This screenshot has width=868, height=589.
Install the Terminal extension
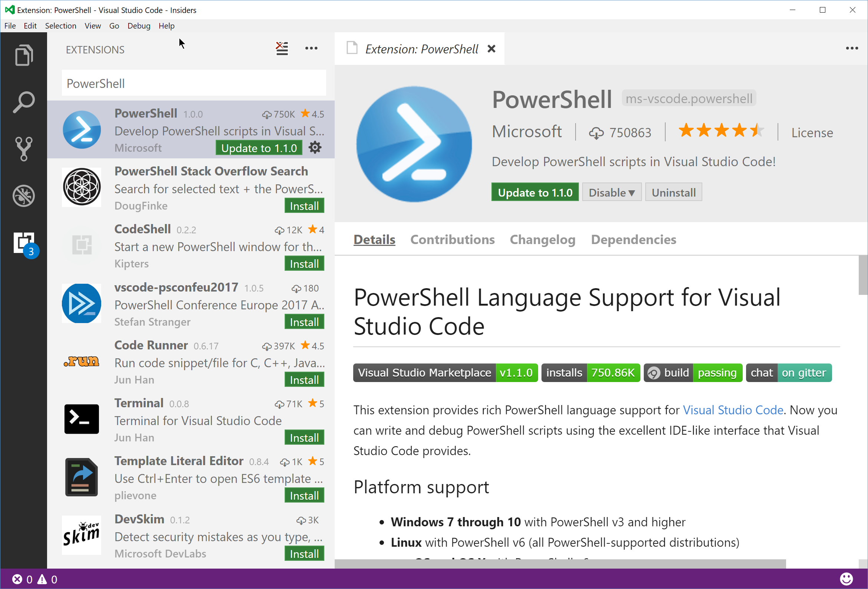tap(304, 438)
